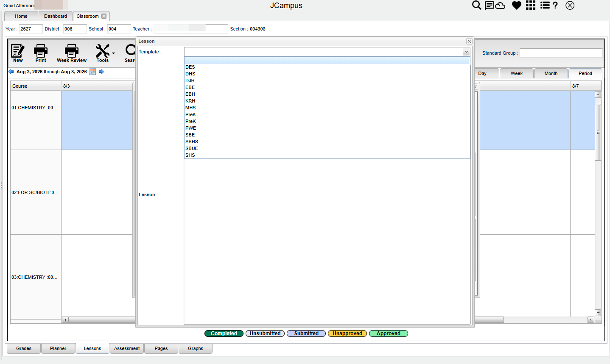
Task: Click the help question mark icon
Action: (555, 5)
